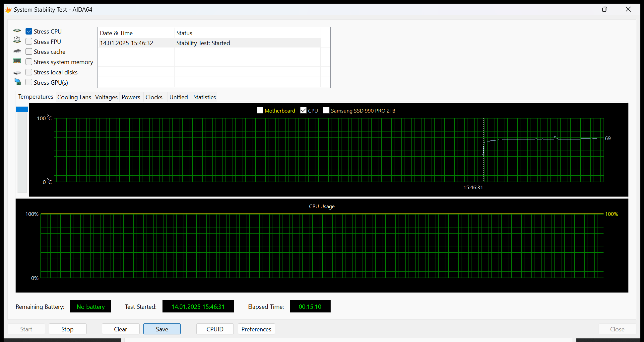Click the 69 CPU temperature readout
Viewport: 644px width, 342px height.
(608, 138)
